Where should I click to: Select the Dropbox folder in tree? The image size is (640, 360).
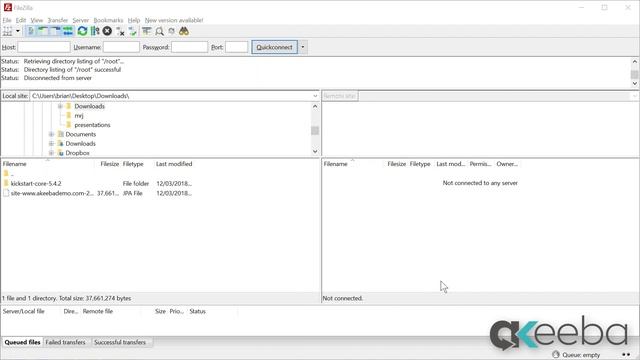77,153
